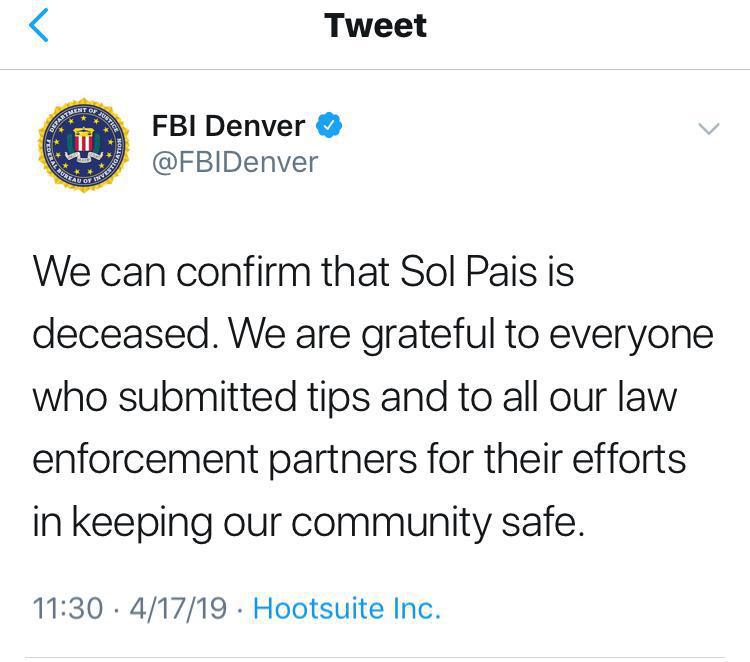Tap the Tweet header title
Viewport: 750px width, 662px height.
pyautogui.click(x=375, y=25)
